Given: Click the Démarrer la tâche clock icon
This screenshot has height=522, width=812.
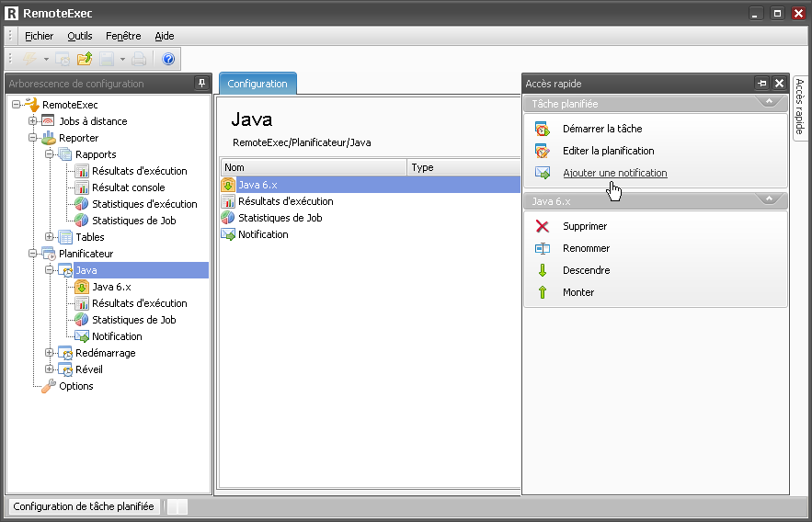Looking at the screenshot, I should tap(543, 129).
